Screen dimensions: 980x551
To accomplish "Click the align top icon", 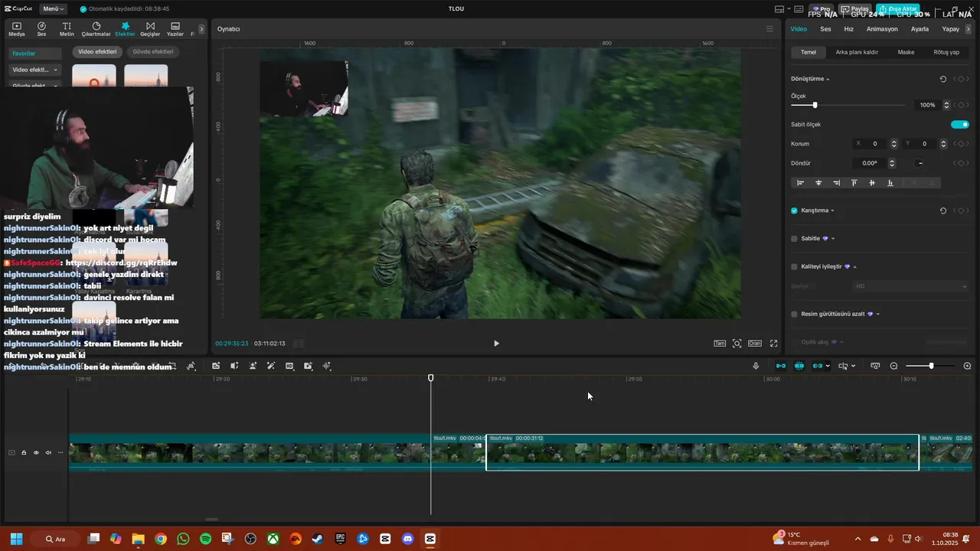I will pyautogui.click(x=854, y=183).
